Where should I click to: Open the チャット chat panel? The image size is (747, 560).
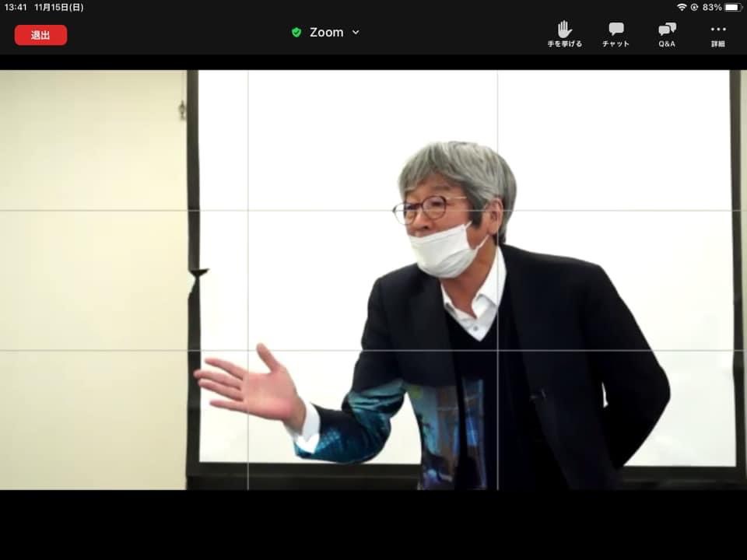point(615,34)
